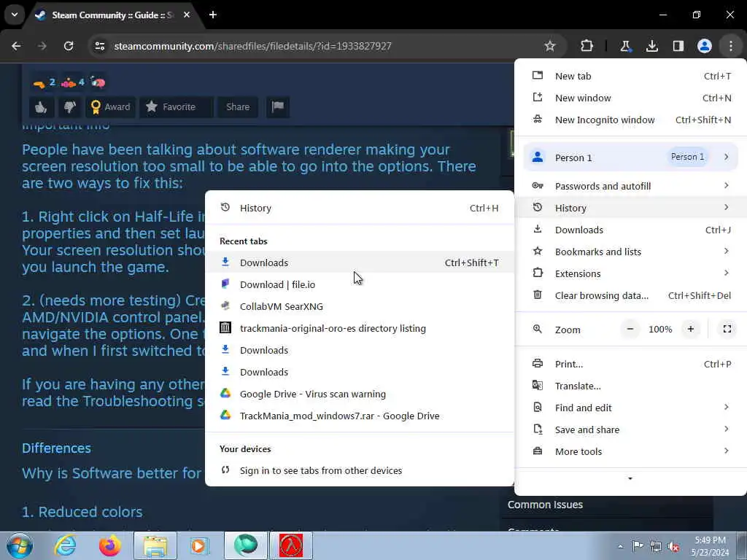
Task: Choose New window menu entry
Action: (630, 98)
